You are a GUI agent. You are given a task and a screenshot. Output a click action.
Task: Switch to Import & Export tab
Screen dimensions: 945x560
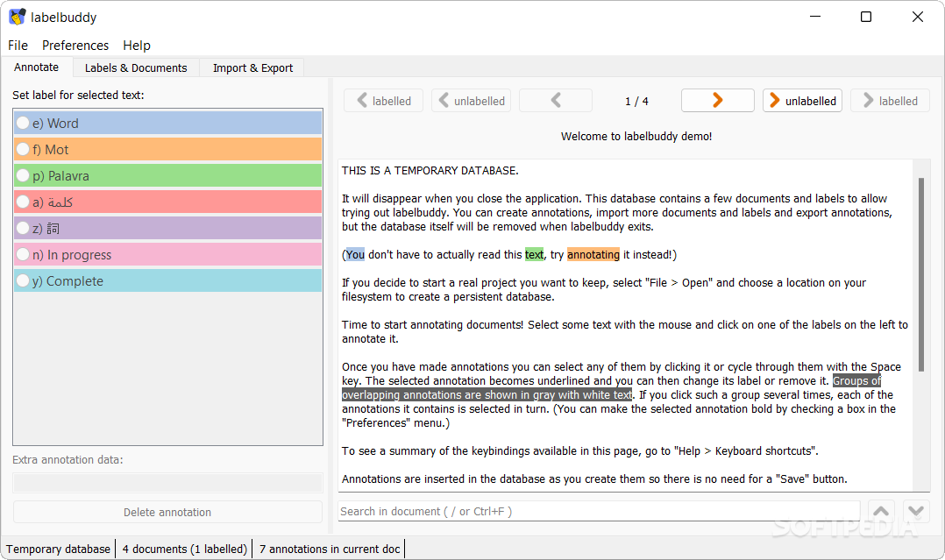pos(252,68)
